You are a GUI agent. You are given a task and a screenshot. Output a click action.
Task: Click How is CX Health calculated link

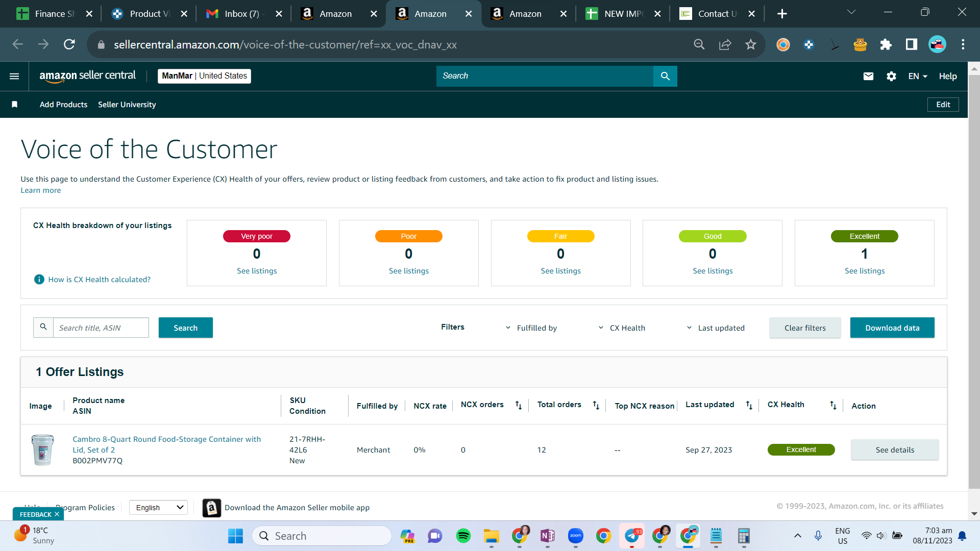(x=100, y=280)
